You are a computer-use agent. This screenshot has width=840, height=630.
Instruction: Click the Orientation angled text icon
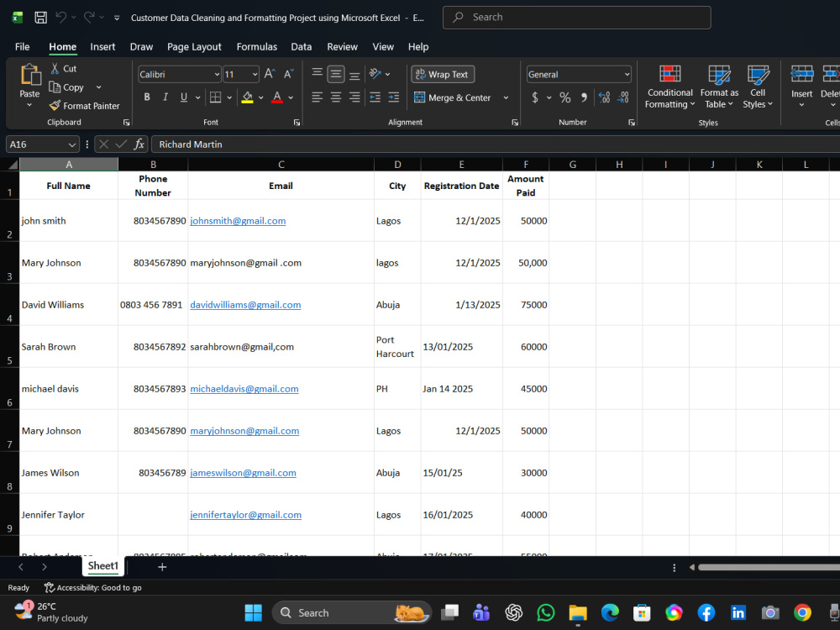[375, 74]
